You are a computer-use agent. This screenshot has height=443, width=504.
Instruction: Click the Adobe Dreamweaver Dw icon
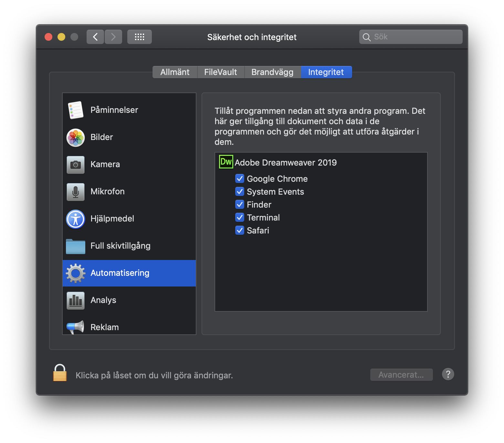pyautogui.click(x=226, y=162)
